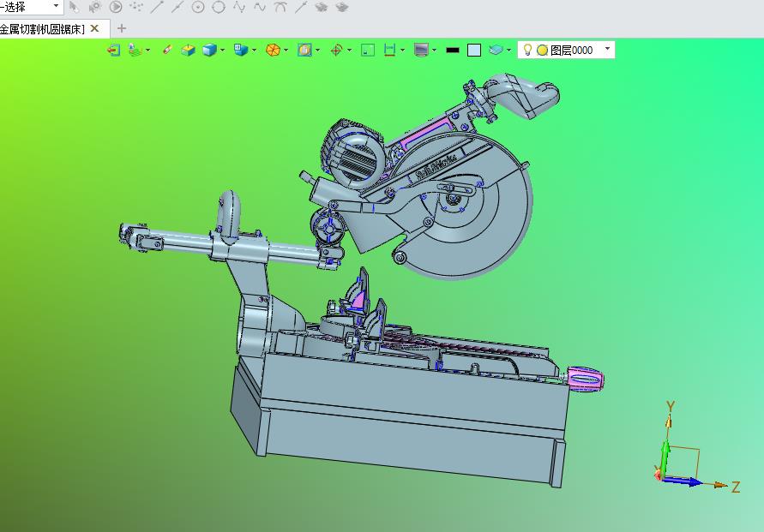The width and height of the screenshot is (764, 532).
Task: Click the Y axis of the triad
Action: (x=670, y=423)
